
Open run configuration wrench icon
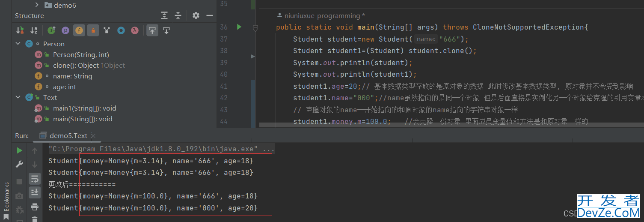(19, 164)
